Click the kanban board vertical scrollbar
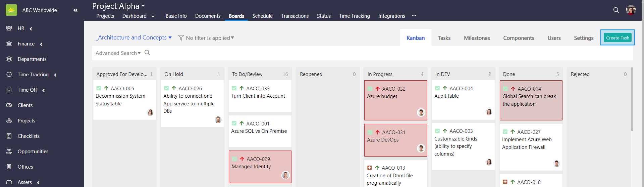This screenshot has width=644, height=187. [632, 100]
